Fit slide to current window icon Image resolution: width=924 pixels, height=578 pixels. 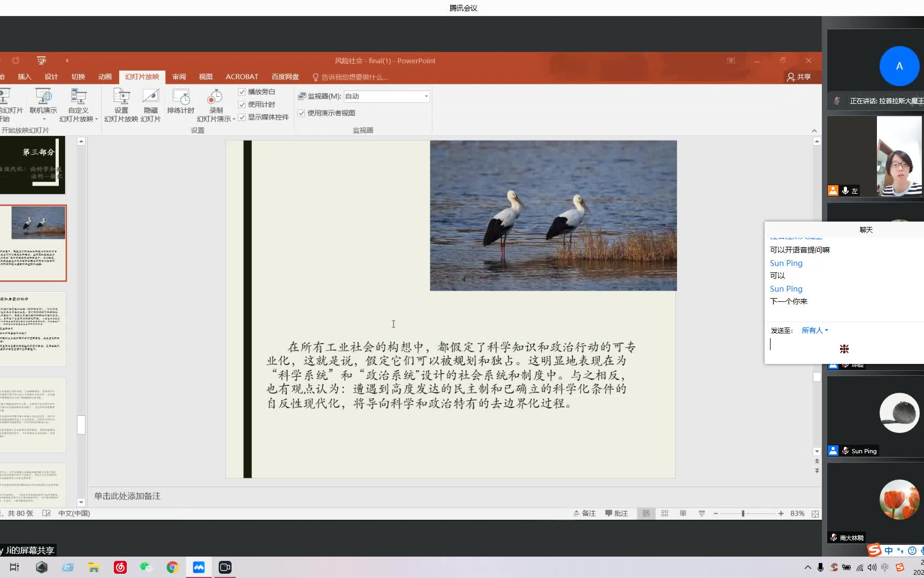tap(815, 514)
